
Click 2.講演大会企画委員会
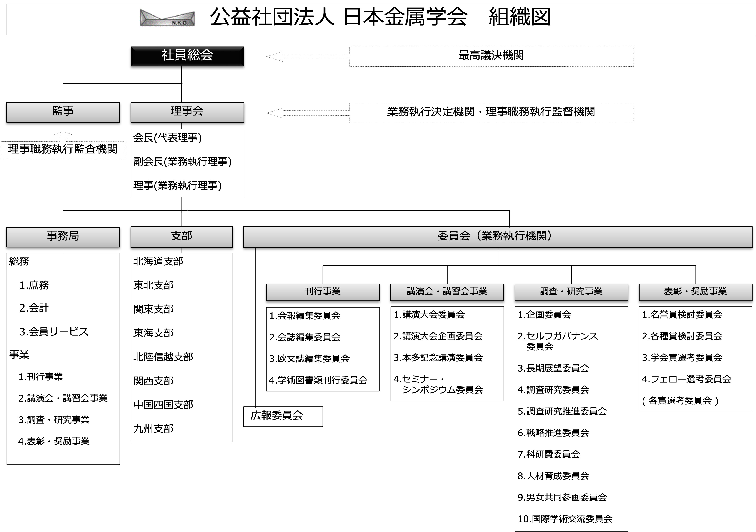(x=438, y=336)
